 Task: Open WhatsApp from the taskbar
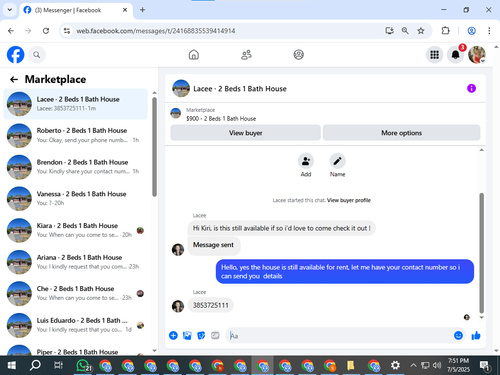pyautogui.click(x=83, y=365)
